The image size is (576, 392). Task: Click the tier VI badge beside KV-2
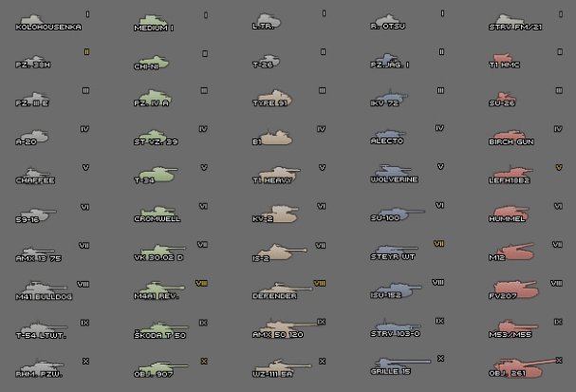pyautogui.click(x=322, y=206)
